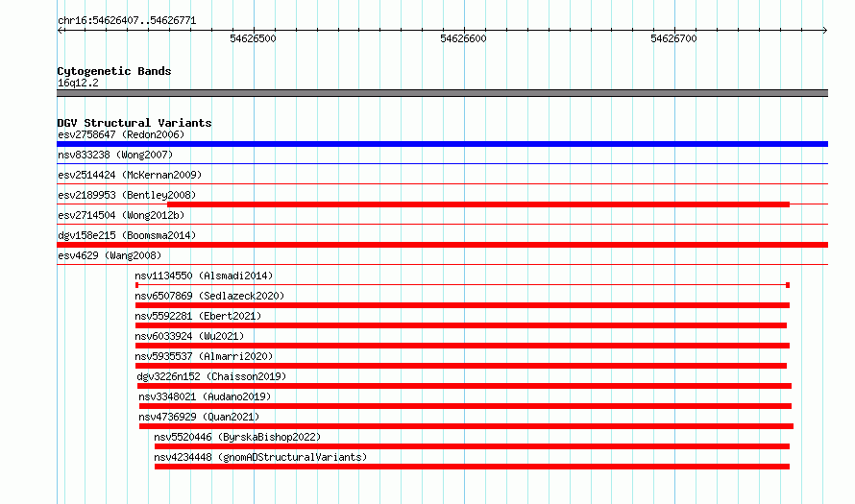Click the red nsv5592281 variant bar
The image size is (855, 504).
pyautogui.click(x=461, y=325)
